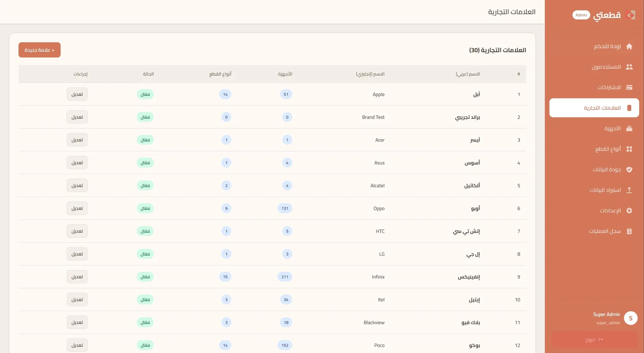Click the English name Blackview
The height and width of the screenshot is (353, 644).
click(x=374, y=322)
